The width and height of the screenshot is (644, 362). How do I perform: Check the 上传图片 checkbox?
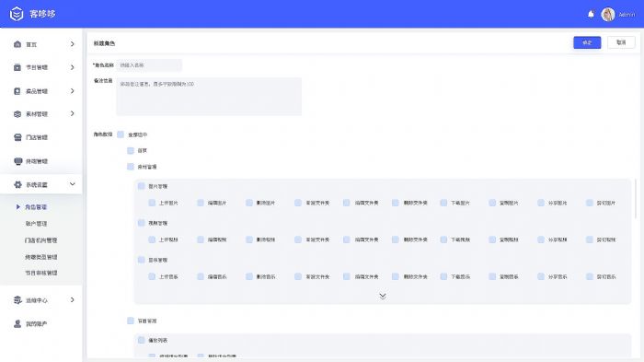[x=152, y=203]
